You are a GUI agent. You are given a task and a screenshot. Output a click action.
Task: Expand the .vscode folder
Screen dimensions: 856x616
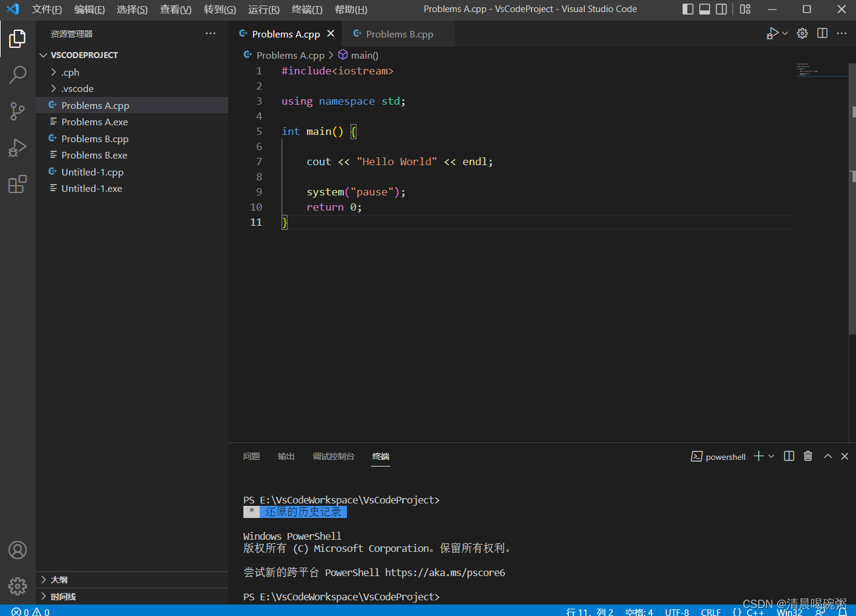(x=132, y=88)
